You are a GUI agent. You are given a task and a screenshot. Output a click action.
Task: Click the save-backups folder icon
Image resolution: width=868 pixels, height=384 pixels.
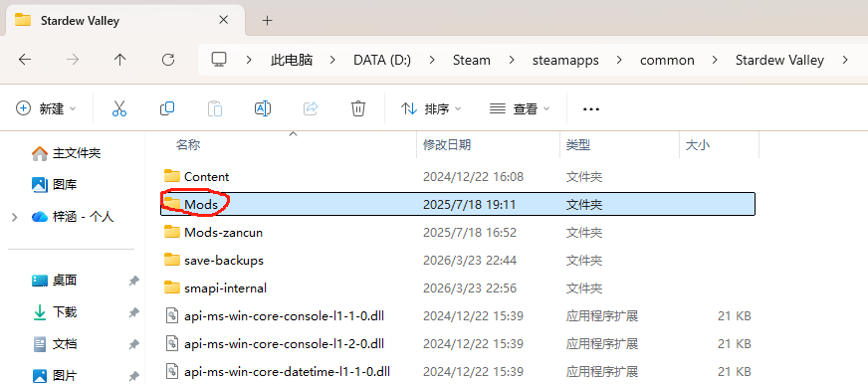[172, 260]
